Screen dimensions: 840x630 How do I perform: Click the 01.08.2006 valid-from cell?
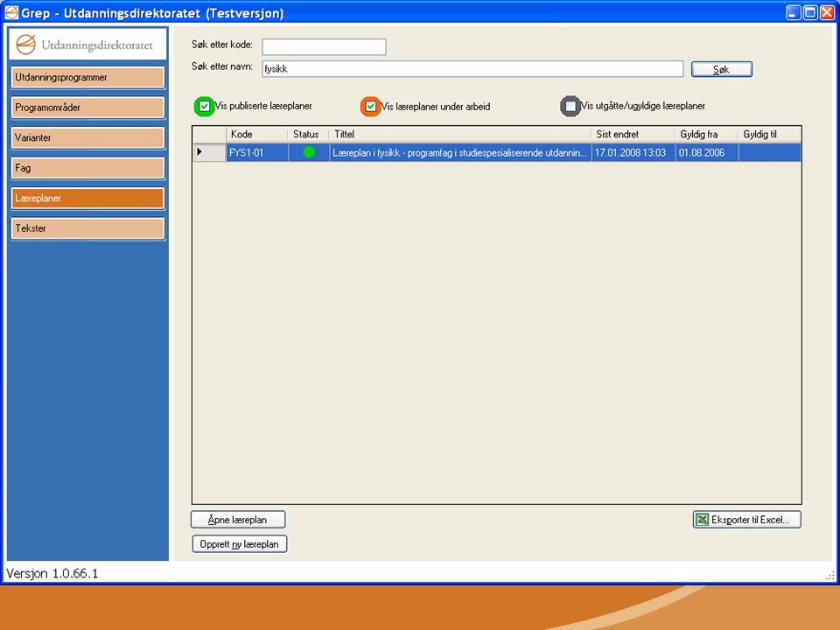(707, 152)
